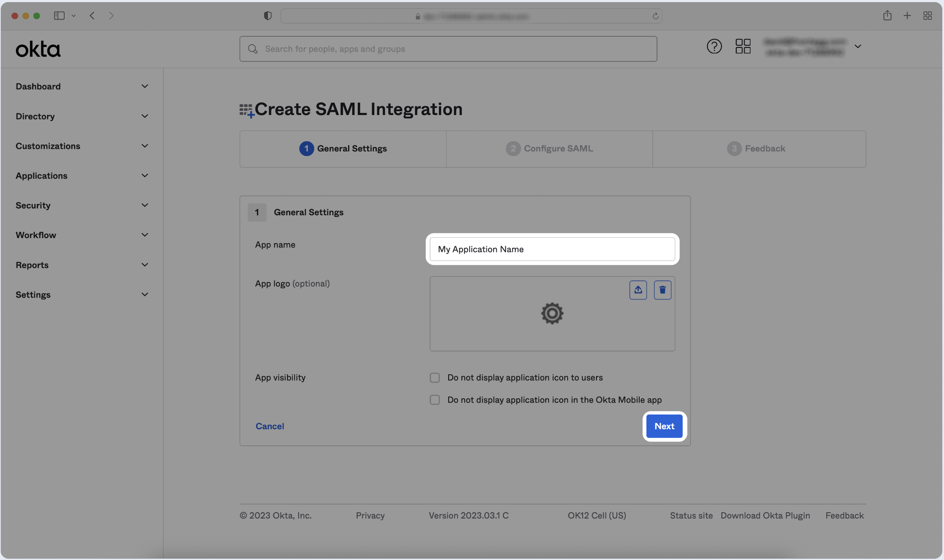944x560 pixels.
Task: Click the Safari share icon
Action: [x=887, y=16]
